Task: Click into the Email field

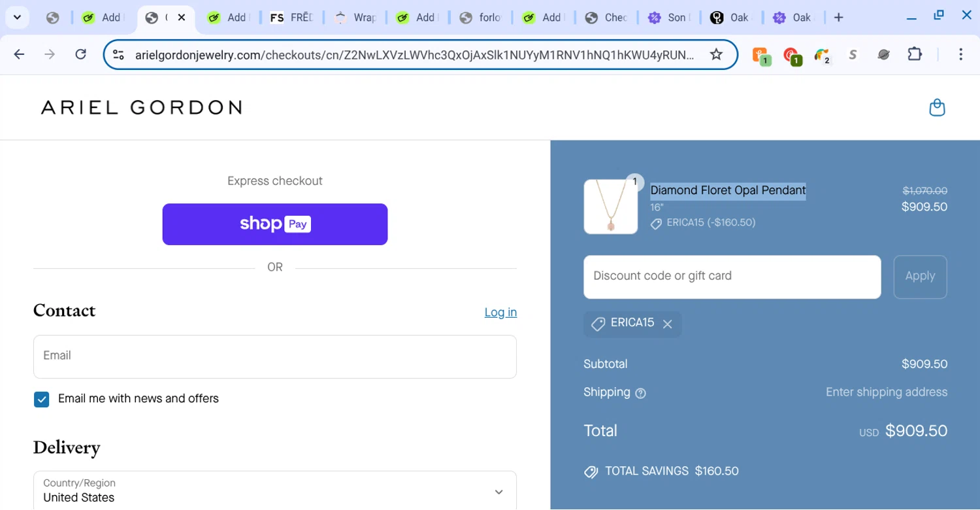Action: tap(275, 357)
